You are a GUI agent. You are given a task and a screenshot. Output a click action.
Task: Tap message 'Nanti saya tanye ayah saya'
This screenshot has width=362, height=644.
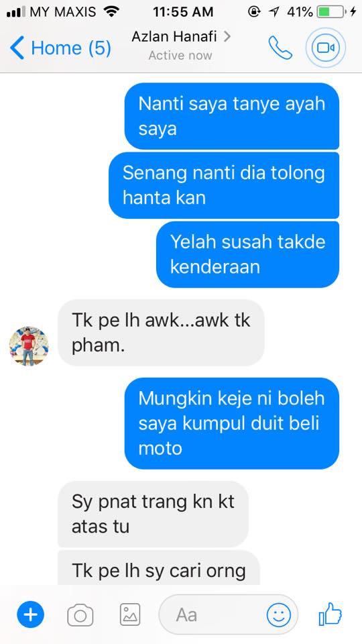click(x=232, y=116)
